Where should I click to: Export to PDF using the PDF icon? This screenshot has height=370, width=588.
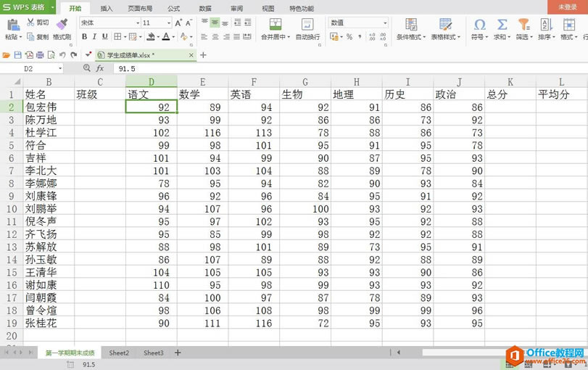pos(29,55)
